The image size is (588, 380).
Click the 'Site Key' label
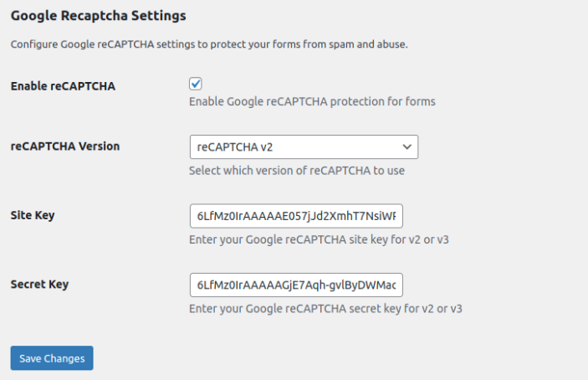click(x=33, y=215)
